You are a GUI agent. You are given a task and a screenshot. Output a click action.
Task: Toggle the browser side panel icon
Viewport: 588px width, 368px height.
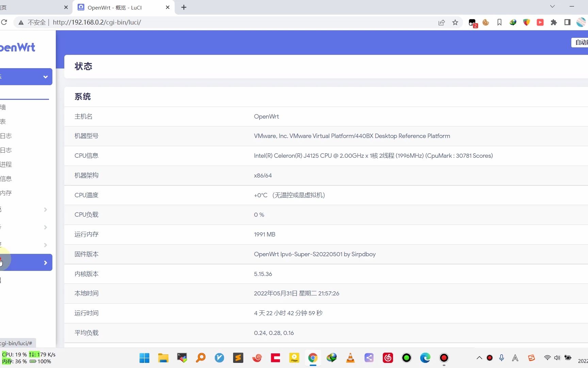(x=567, y=22)
